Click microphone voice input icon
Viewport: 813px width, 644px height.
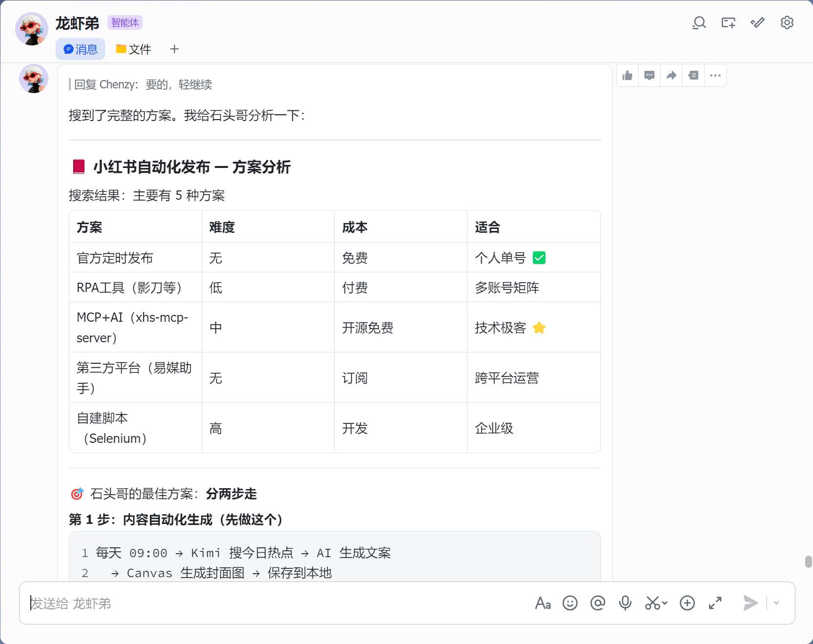pos(625,603)
